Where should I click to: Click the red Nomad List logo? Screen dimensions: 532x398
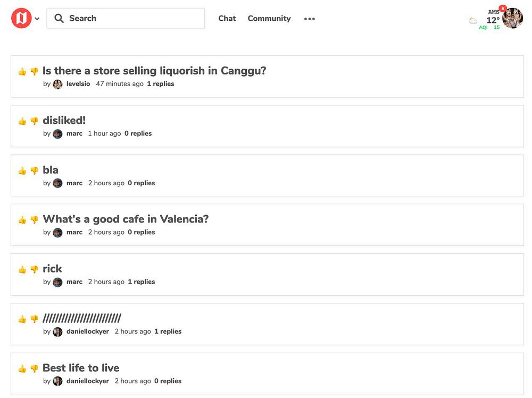pos(21,18)
